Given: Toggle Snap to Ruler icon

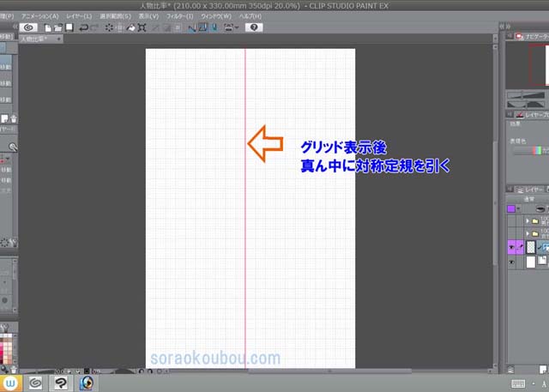Looking at the screenshot, I should coord(192,27).
